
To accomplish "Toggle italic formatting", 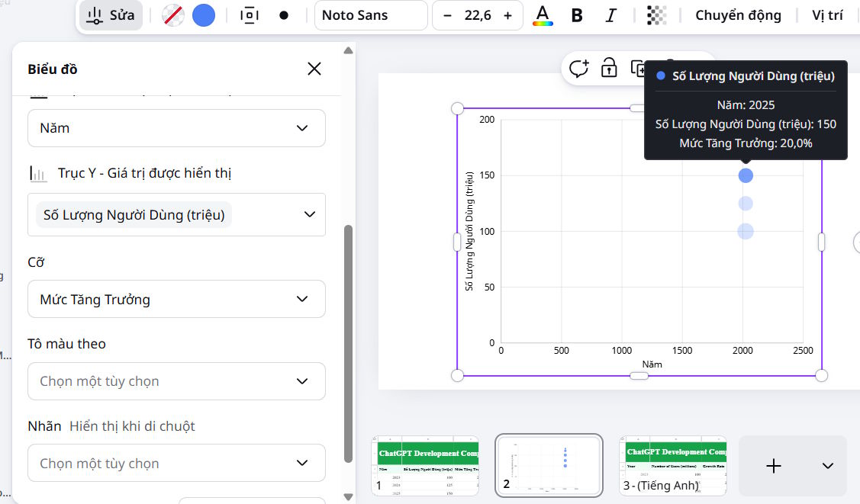I will click(x=610, y=14).
